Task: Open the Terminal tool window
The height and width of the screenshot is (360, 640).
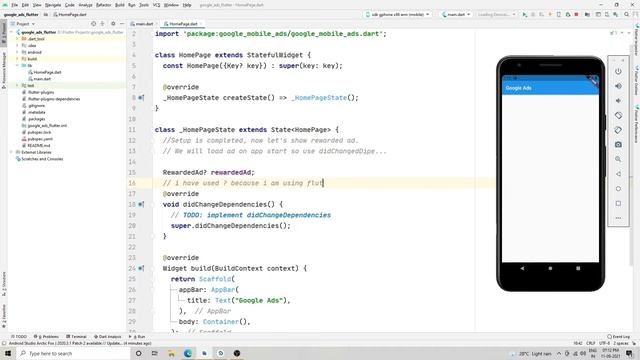Action: click(x=76, y=337)
